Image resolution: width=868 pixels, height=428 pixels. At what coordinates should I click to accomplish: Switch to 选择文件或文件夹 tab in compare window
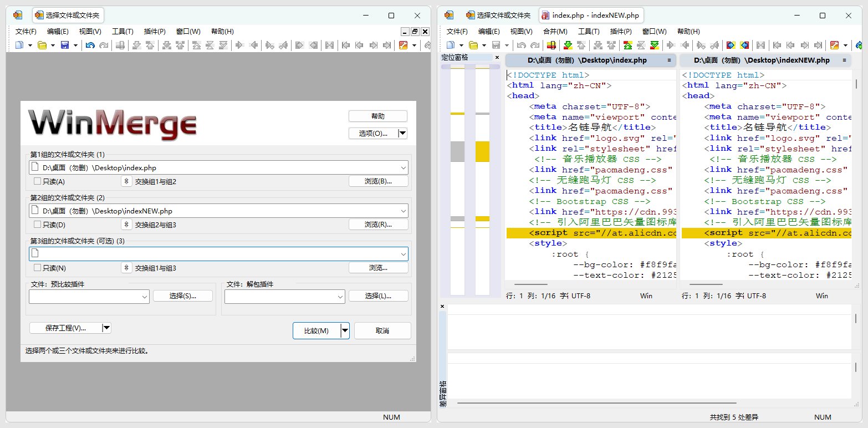coord(499,16)
